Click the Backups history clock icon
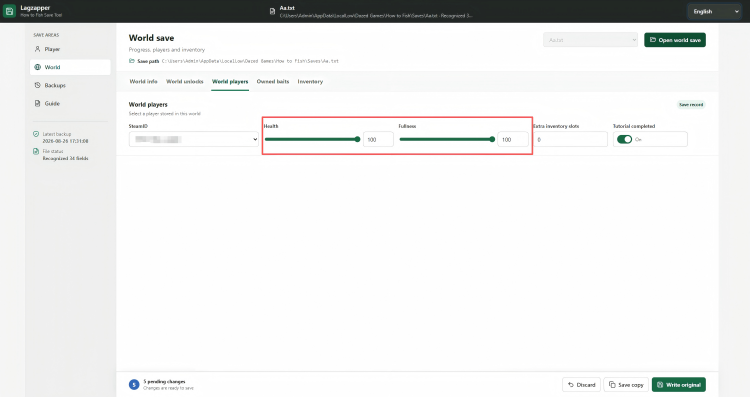This screenshot has height=397, width=750. pos(37,85)
